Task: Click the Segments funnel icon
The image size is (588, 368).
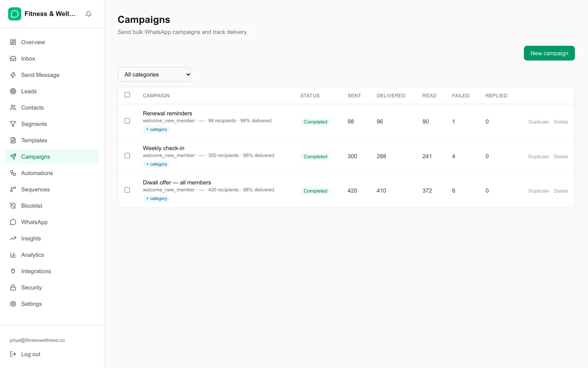Action: coord(13,124)
